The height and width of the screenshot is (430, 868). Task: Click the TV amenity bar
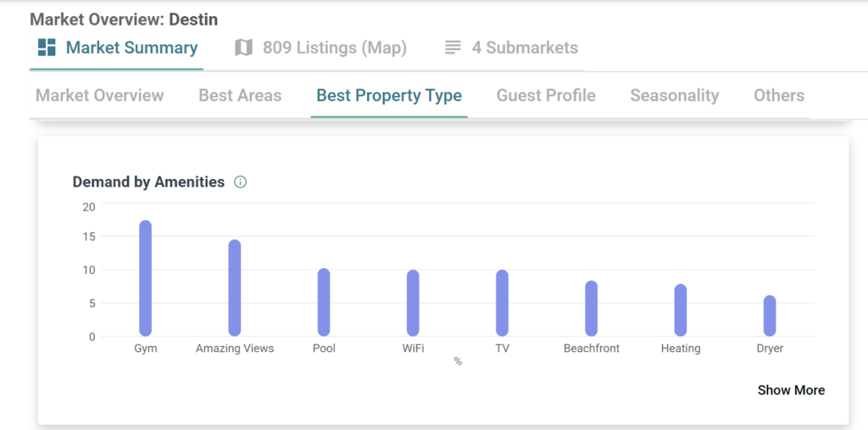click(502, 303)
